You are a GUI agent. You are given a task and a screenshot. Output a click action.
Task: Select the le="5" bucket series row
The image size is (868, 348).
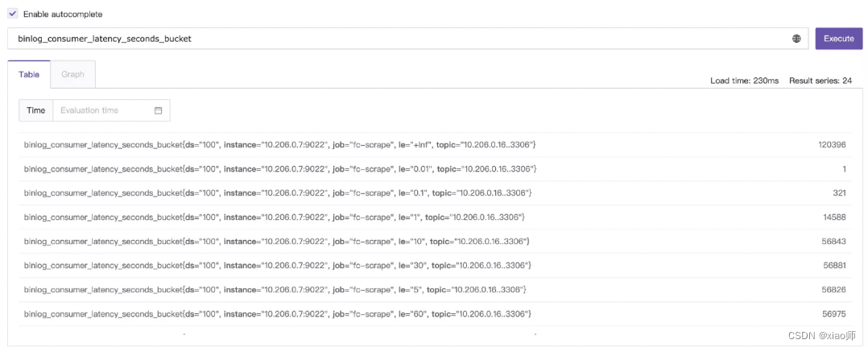(435, 290)
